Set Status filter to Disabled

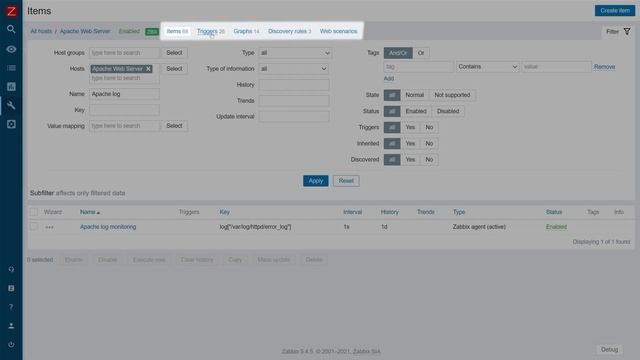point(448,111)
